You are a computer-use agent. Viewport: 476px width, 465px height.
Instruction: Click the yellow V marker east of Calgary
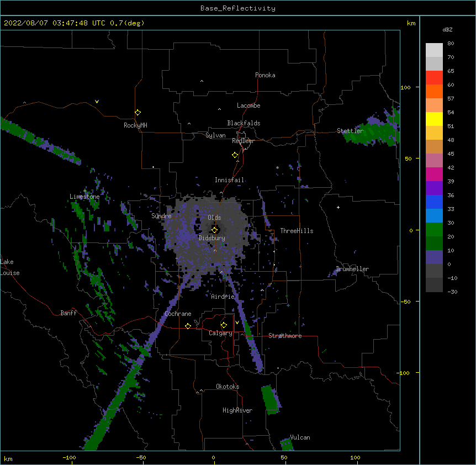pos(237,323)
